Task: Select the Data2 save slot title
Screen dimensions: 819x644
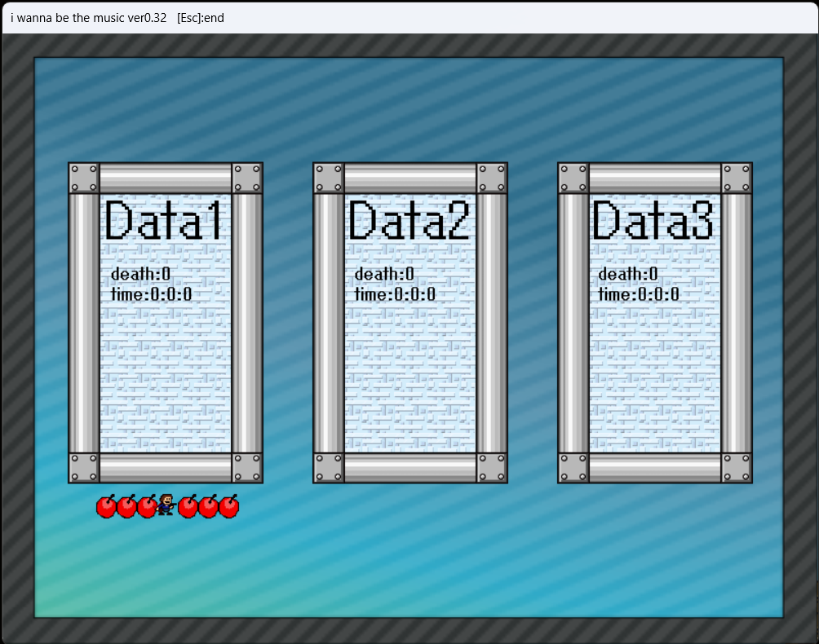Action: (x=409, y=220)
